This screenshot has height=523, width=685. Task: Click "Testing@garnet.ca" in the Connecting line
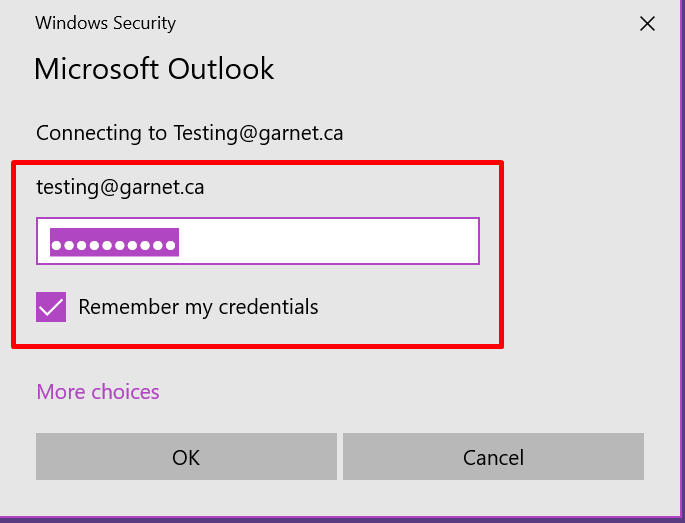click(258, 133)
